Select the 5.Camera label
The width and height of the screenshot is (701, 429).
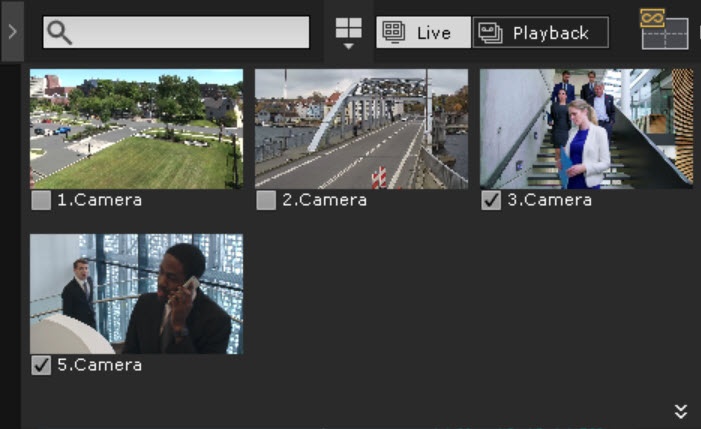tap(100, 365)
